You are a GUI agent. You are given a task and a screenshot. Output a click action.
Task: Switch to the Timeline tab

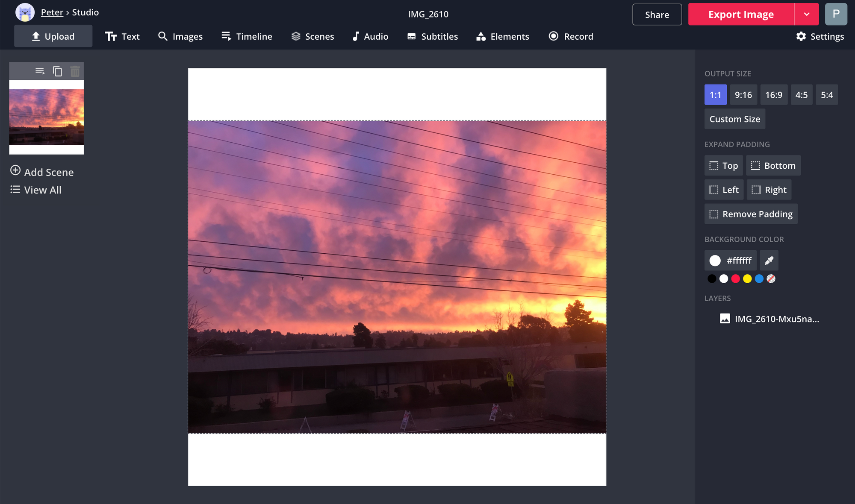[247, 36]
